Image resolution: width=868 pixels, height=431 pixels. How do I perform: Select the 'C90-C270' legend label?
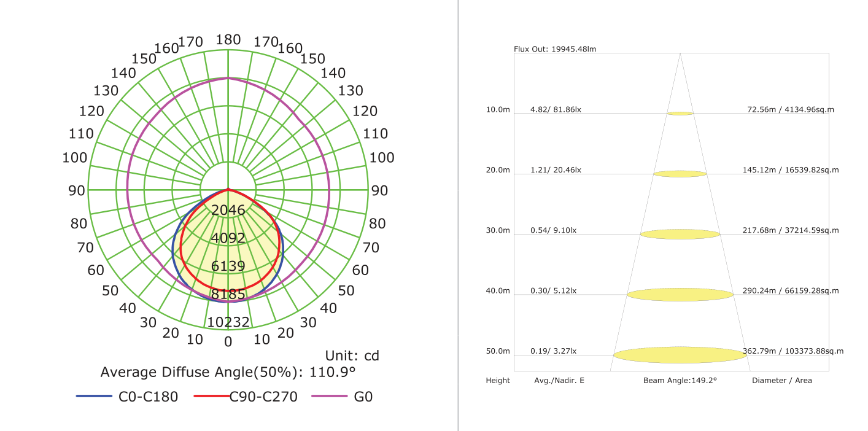[264, 397]
